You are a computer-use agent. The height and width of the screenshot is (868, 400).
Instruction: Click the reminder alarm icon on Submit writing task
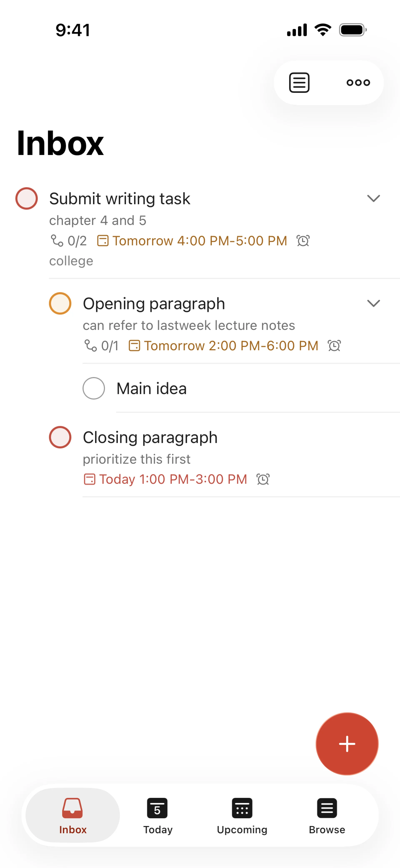pos(303,241)
